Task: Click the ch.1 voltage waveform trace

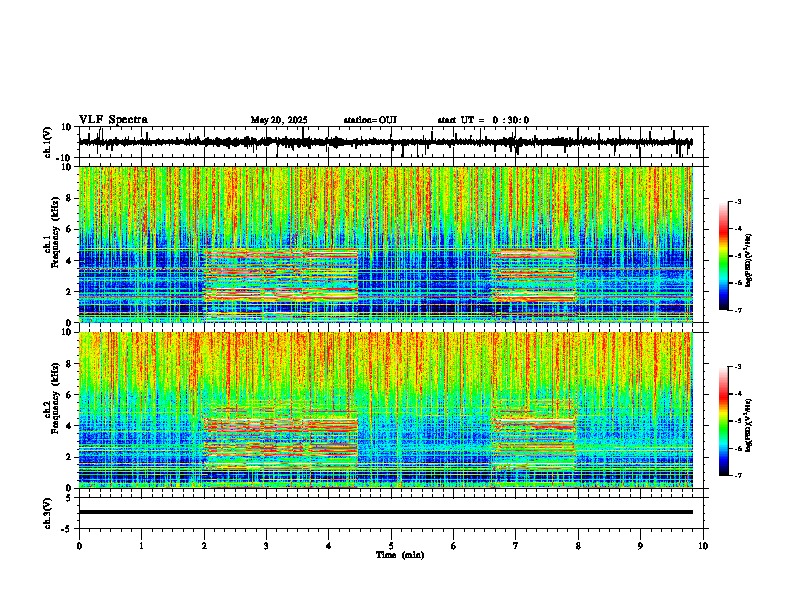Action: click(386, 142)
